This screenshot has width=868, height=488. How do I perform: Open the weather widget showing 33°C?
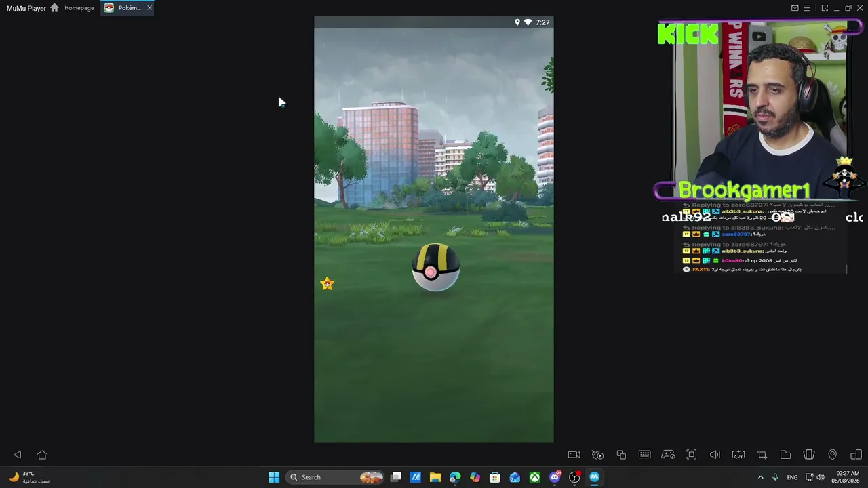29,477
